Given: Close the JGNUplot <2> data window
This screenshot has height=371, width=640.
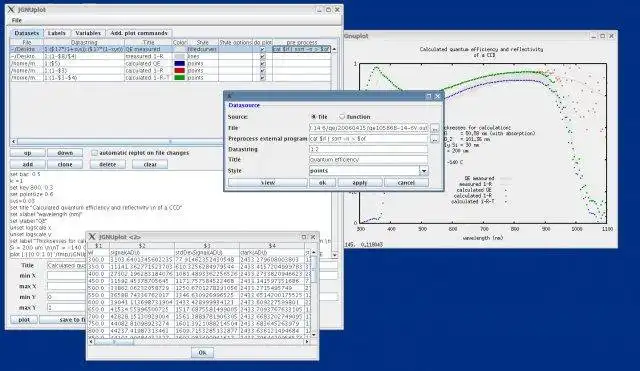Looking at the screenshot, I should [313, 237].
